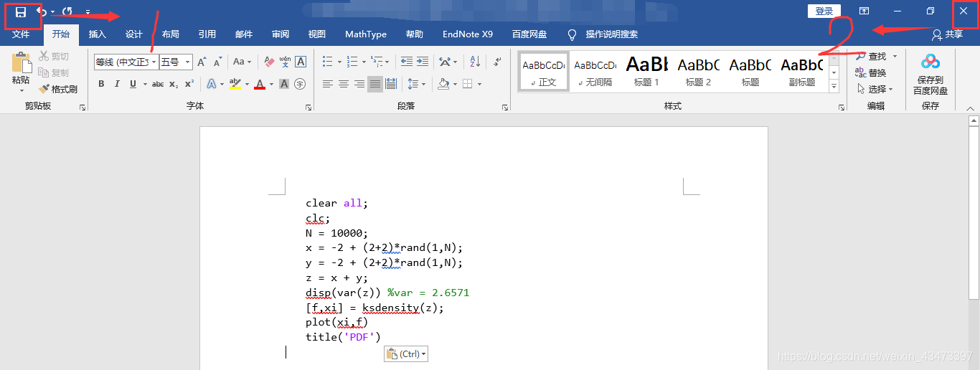The image size is (980, 370).
Task: Decrease font size with shrink font icon
Action: pyautogui.click(x=217, y=62)
